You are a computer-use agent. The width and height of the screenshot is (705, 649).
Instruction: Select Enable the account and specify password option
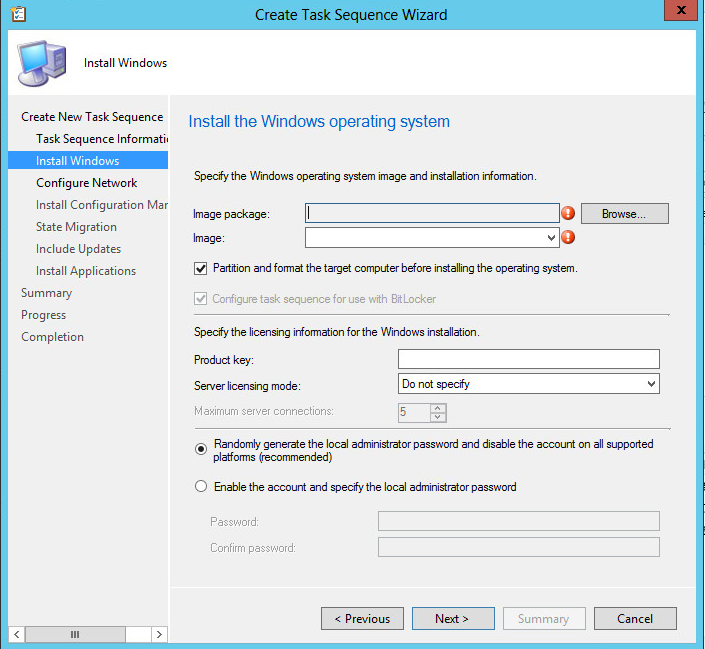tap(201, 487)
